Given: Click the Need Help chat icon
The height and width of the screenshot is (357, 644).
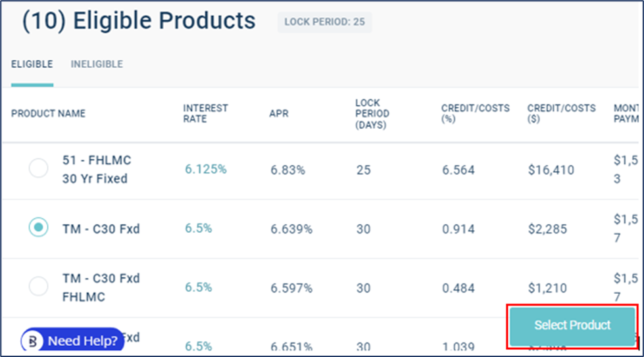Looking at the screenshot, I should [32, 341].
